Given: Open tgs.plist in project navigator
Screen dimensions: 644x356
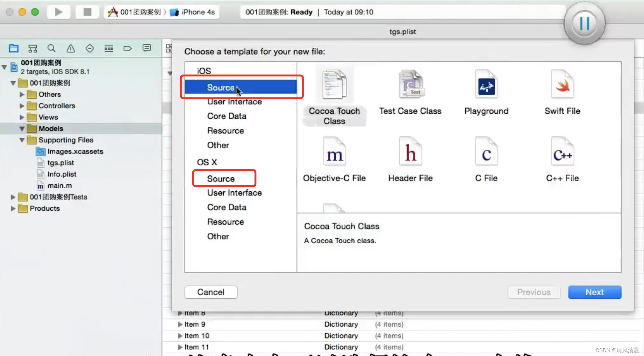Looking at the screenshot, I should [x=61, y=163].
